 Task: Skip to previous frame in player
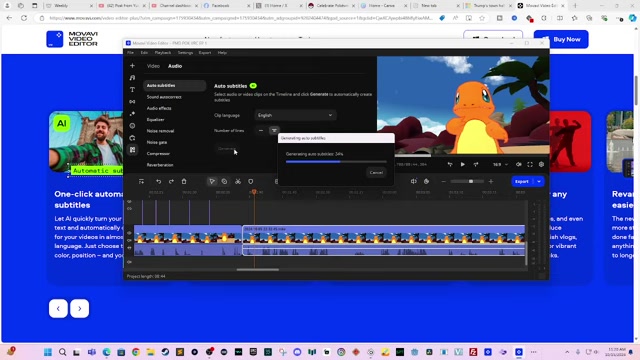click(450, 164)
